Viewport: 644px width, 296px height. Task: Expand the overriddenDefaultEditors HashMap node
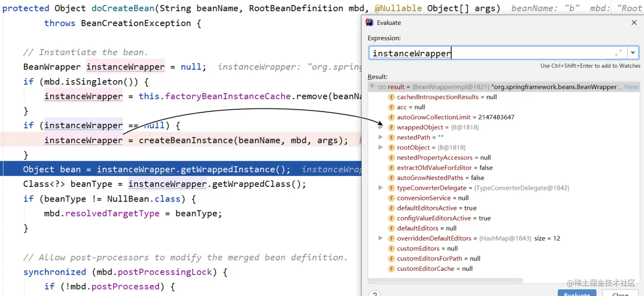(x=380, y=238)
